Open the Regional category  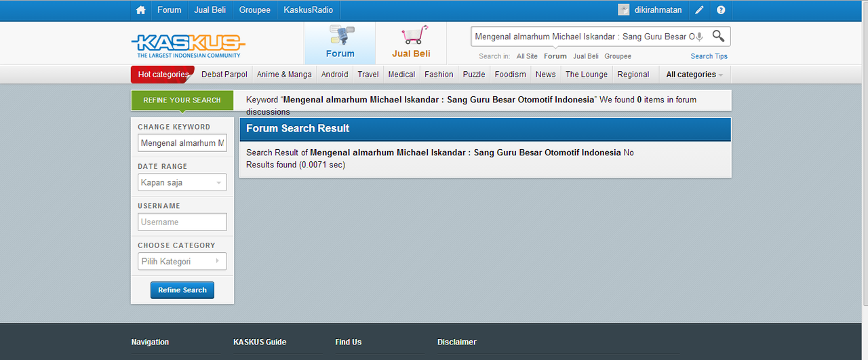pos(633,75)
